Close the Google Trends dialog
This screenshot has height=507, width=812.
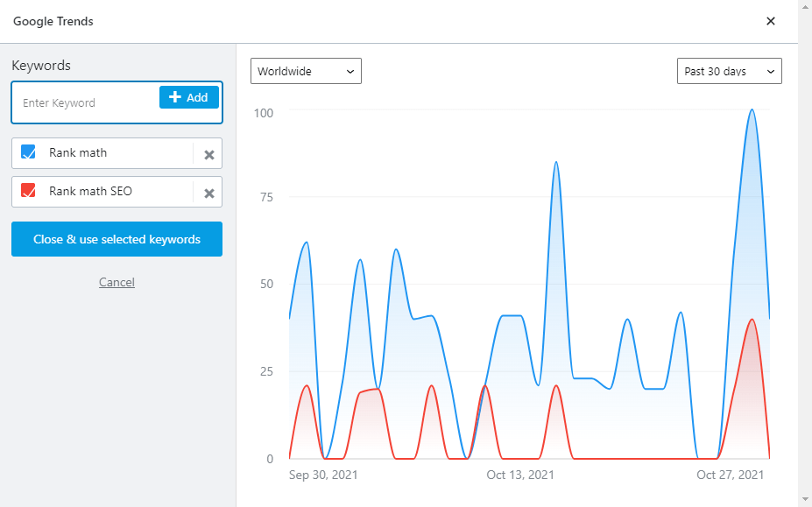click(x=771, y=21)
